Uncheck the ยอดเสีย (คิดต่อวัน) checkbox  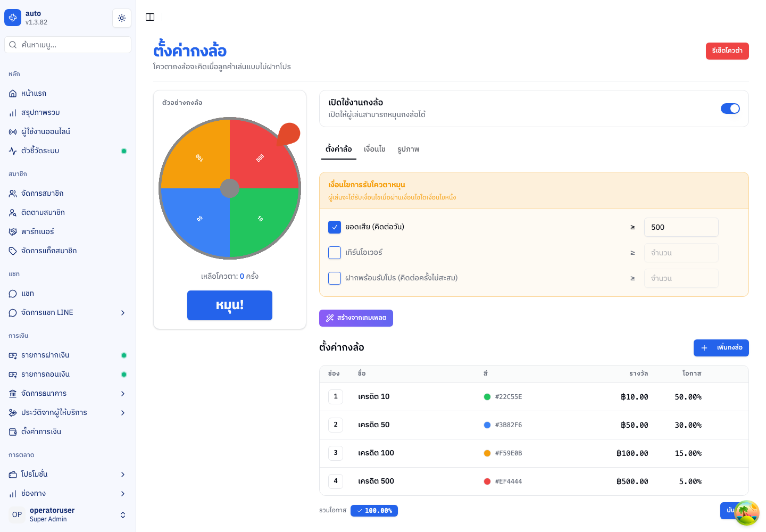pos(335,227)
